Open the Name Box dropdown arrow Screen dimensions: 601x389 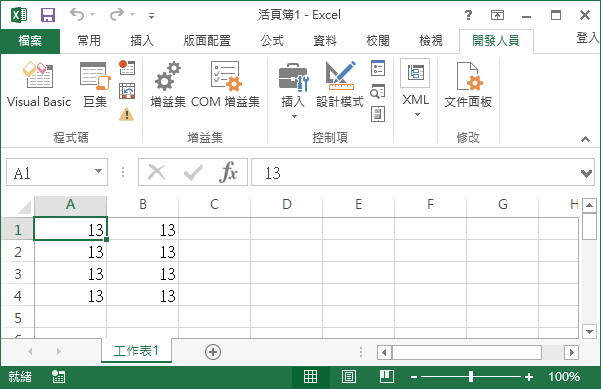(99, 171)
